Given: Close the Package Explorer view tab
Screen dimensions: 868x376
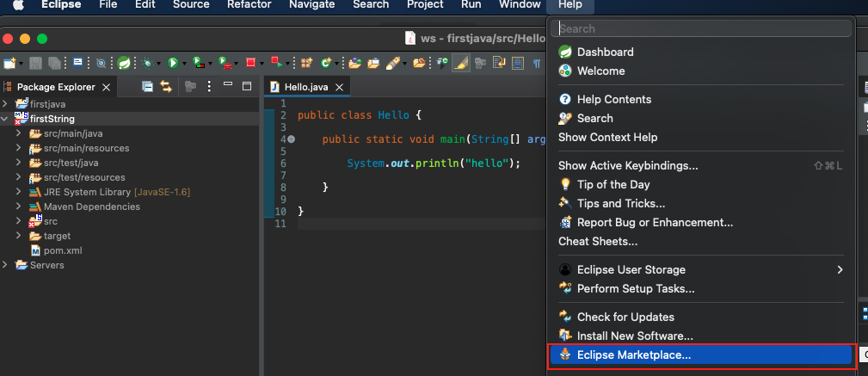Looking at the screenshot, I should coord(107,88).
